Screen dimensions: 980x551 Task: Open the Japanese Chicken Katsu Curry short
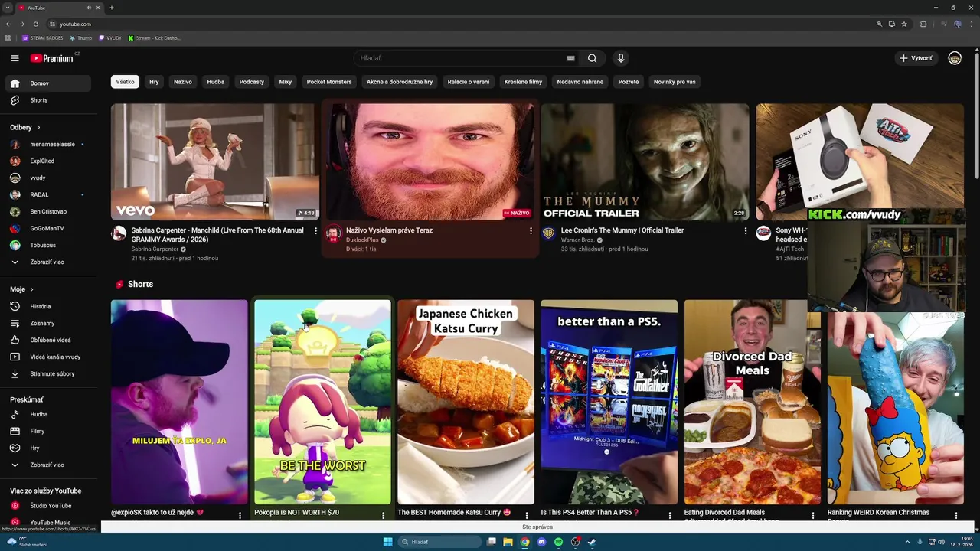click(x=465, y=402)
